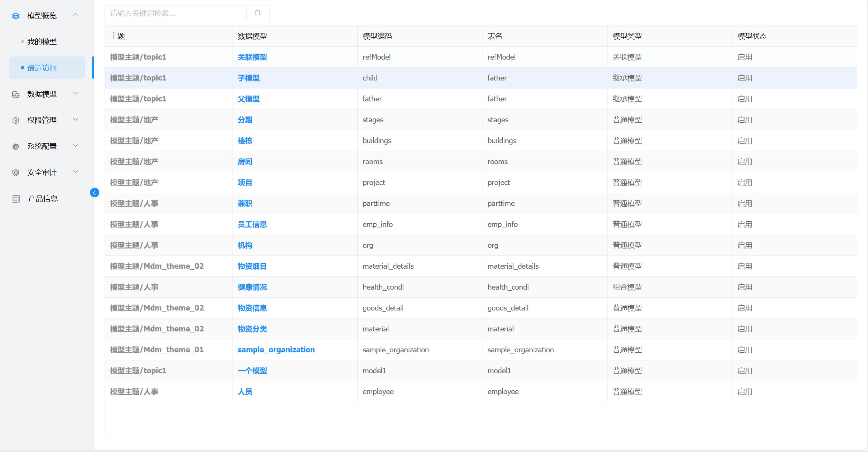Click the 模型概览 layers icon
868x452 pixels.
[16, 16]
